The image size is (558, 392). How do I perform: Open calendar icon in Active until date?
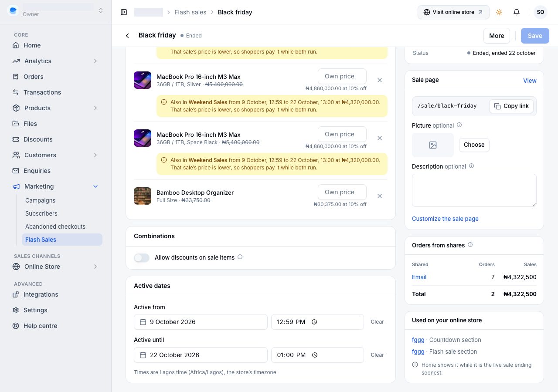(x=143, y=355)
